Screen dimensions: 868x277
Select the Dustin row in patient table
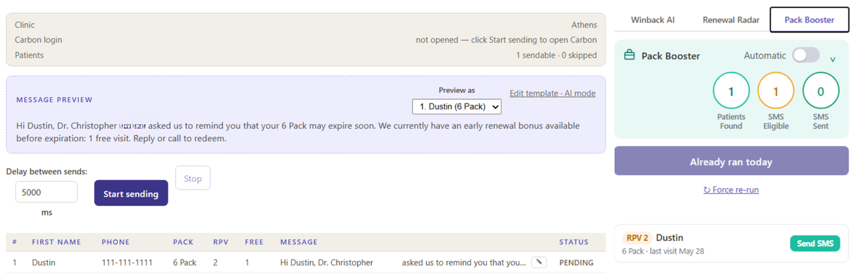(305, 263)
